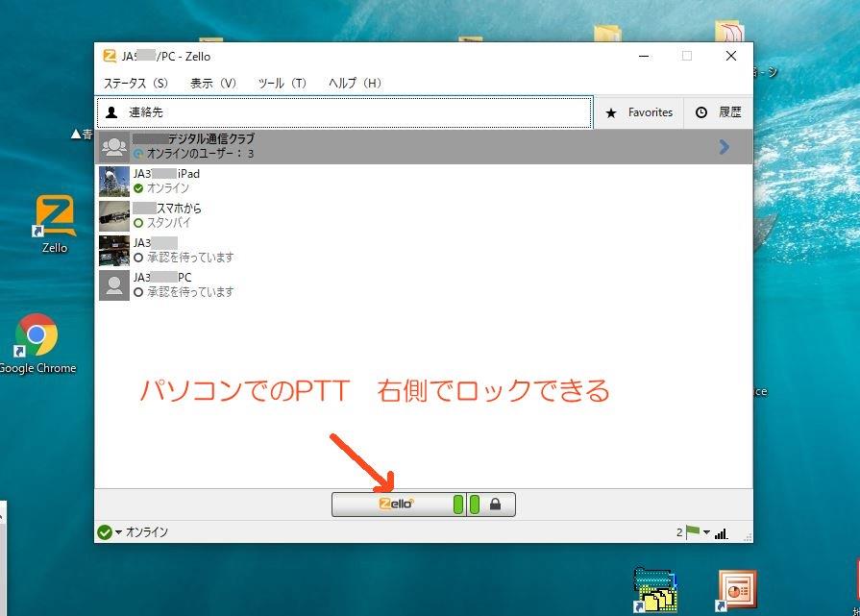Image resolution: width=860 pixels, height=616 pixels.
Task: Lock the PTT with the padlock button
Action: pyautogui.click(x=495, y=505)
